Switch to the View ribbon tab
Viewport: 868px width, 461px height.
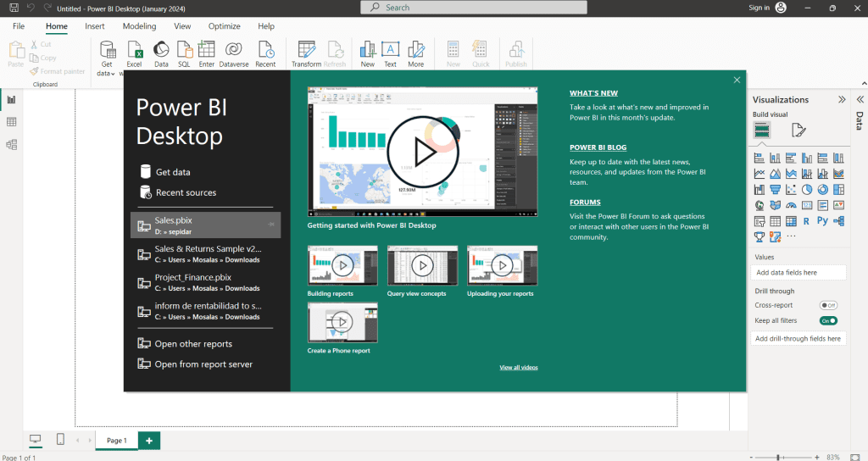coord(182,26)
